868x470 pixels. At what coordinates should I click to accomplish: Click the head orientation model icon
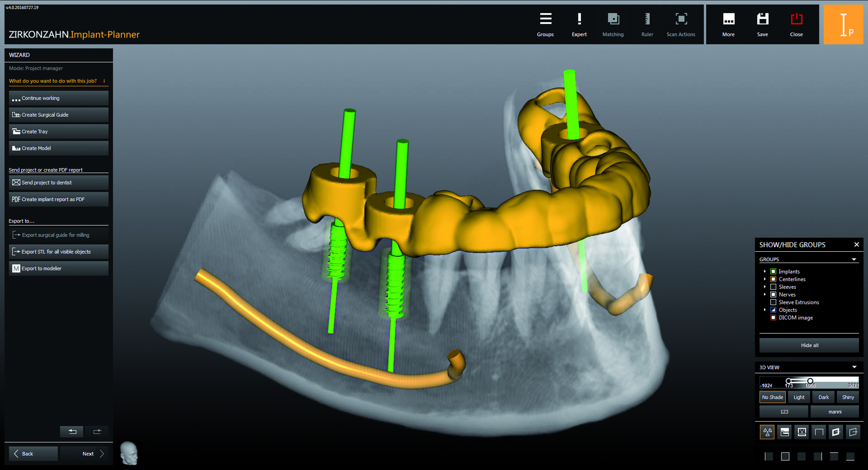click(129, 453)
